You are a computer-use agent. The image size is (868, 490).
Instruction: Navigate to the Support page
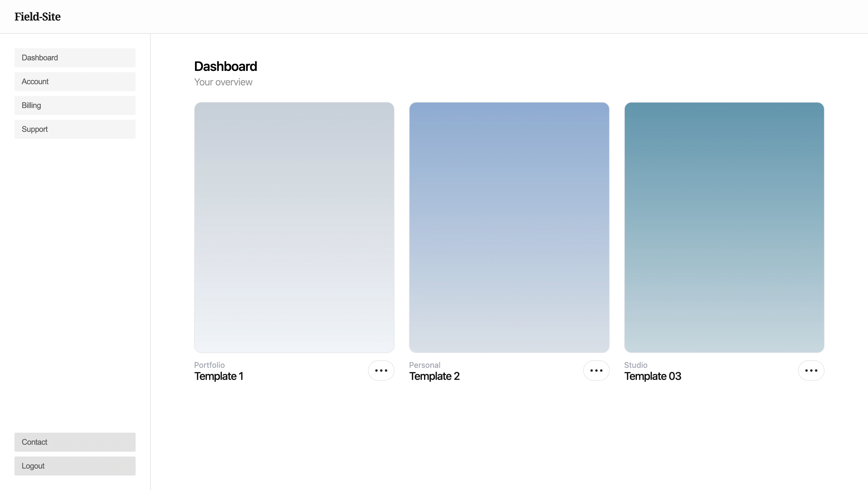pos(75,129)
